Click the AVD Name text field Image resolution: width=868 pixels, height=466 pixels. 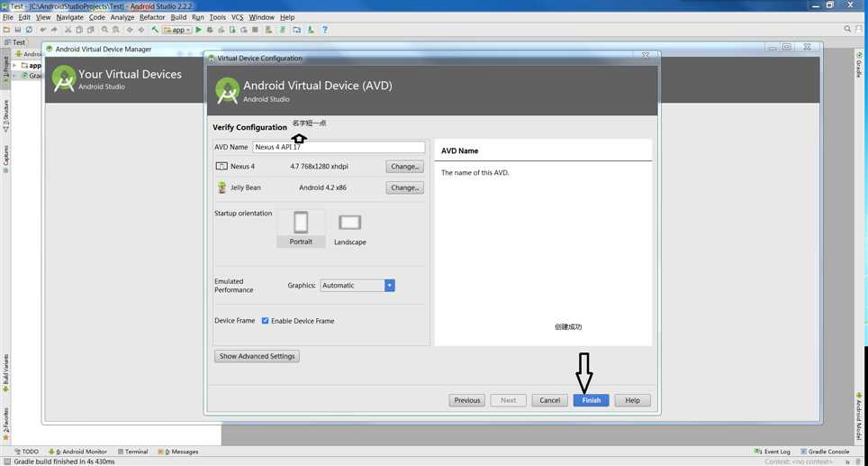pyautogui.click(x=339, y=147)
